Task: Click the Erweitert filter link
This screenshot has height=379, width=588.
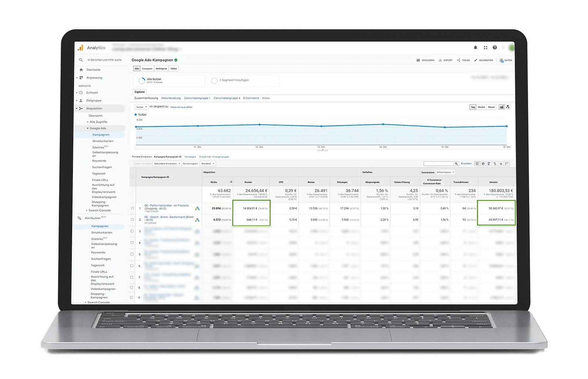Action: click(x=466, y=163)
